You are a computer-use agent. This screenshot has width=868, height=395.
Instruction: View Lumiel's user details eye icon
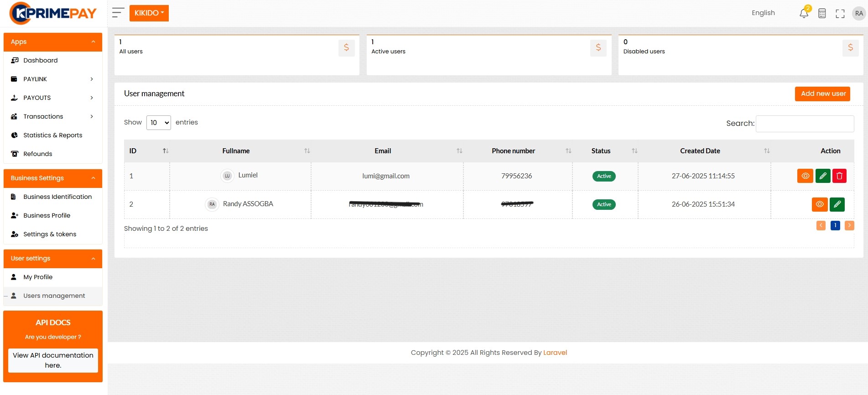click(805, 176)
